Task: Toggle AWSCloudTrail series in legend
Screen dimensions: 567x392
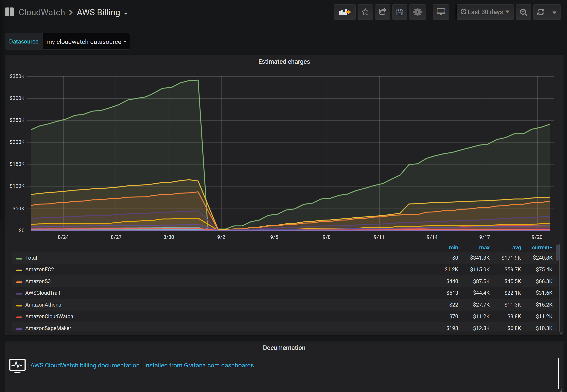Action: point(43,293)
